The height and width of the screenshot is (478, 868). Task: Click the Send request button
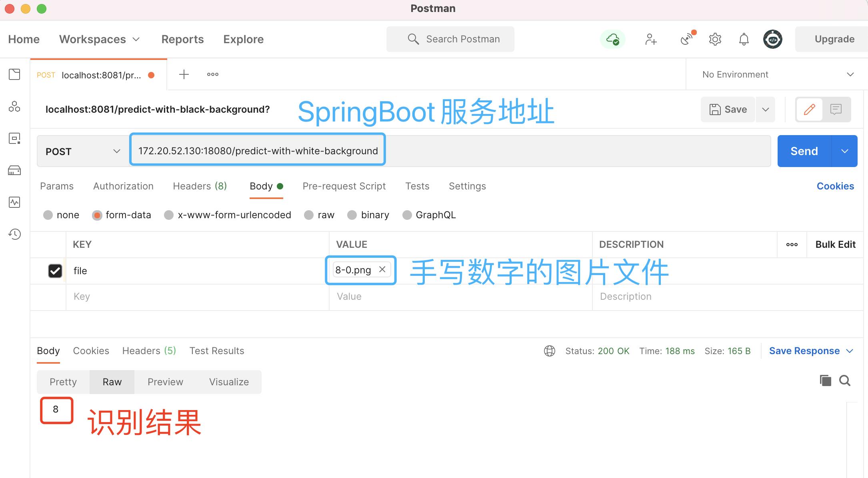tap(804, 151)
